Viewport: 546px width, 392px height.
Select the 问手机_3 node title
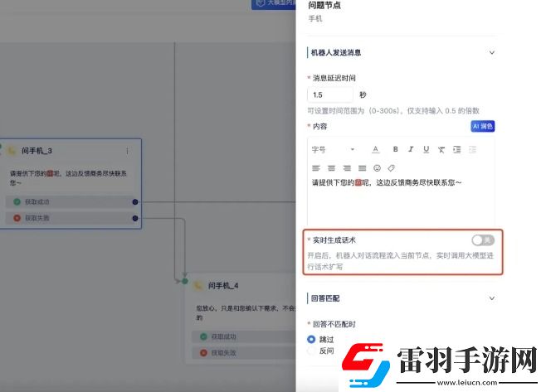pyautogui.click(x=37, y=151)
